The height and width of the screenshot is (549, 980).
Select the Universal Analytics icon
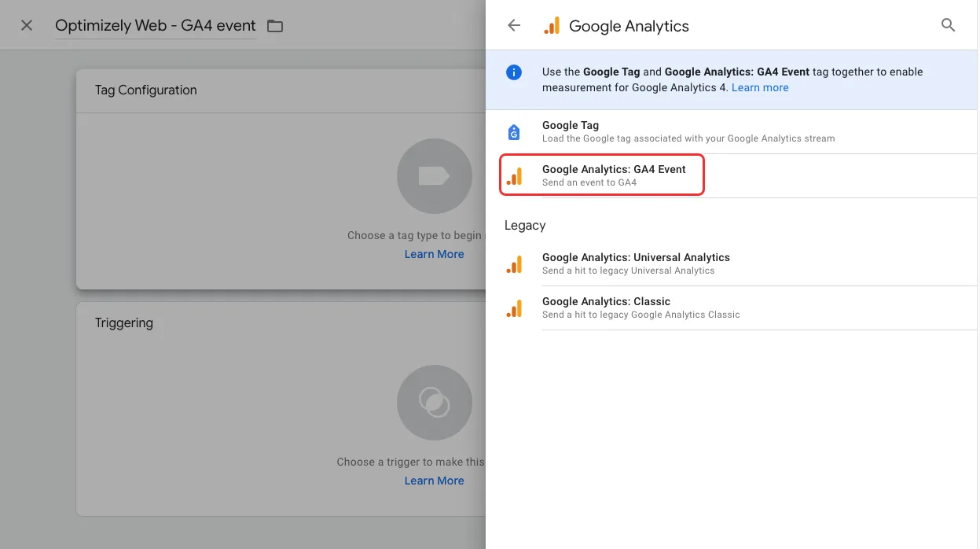point(514,264)
